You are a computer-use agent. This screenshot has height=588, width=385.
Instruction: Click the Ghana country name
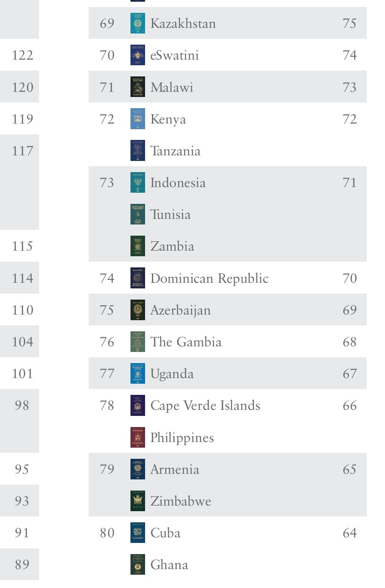[x=169, y=564]
